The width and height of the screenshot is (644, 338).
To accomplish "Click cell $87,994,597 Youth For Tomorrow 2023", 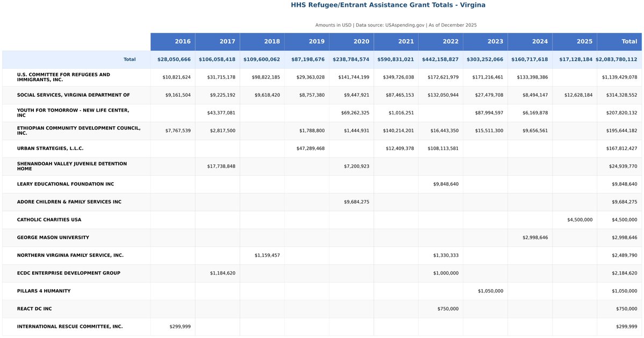I will [489, 113].
